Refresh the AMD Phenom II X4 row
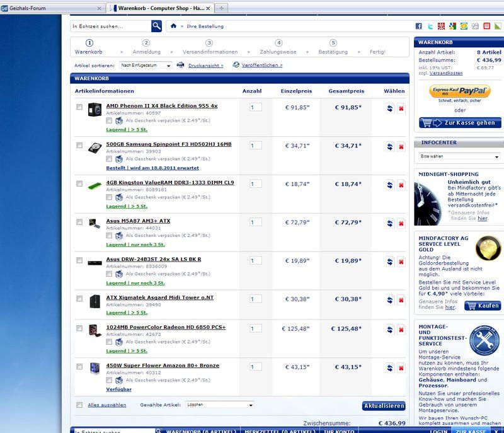The width and height of the screenshot is (504, 433). pyautogui.click(x=389, y=108)
